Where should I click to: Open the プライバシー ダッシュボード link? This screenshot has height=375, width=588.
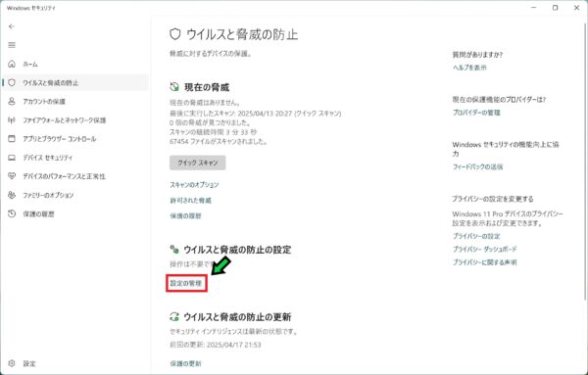484,249
